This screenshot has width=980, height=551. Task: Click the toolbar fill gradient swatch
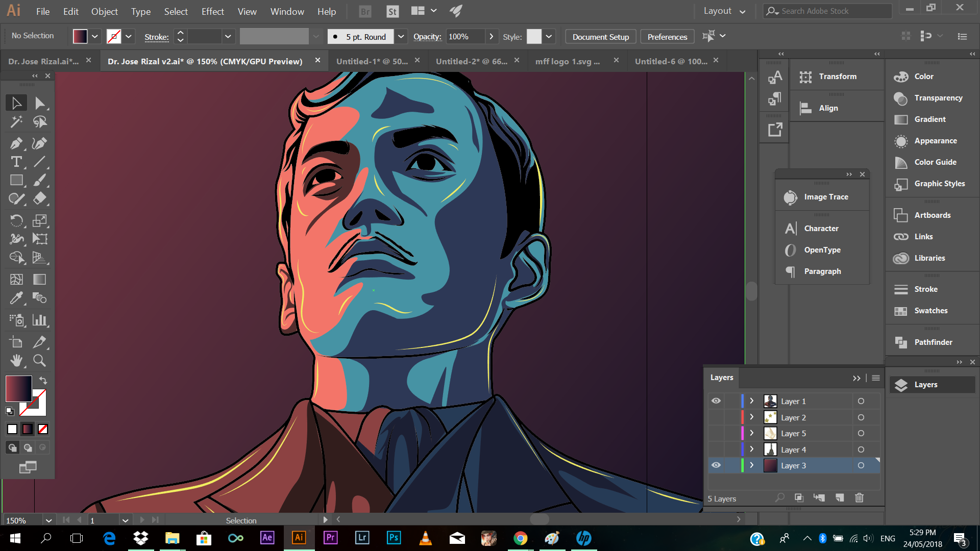[x=19, y=389]
